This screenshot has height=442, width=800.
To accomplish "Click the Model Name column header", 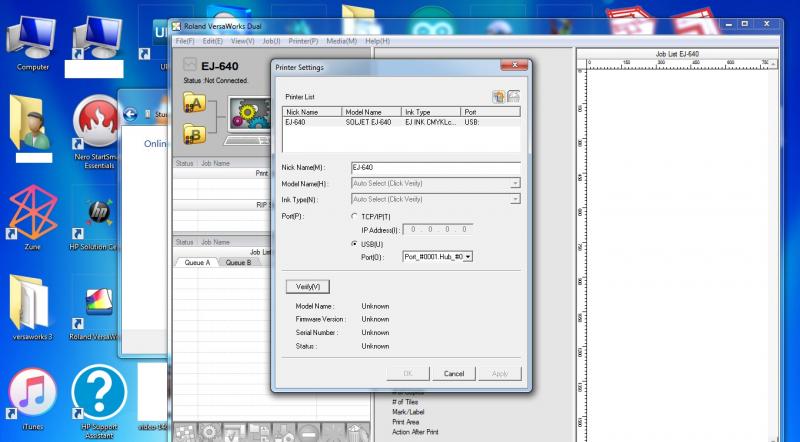I will 371,112.
